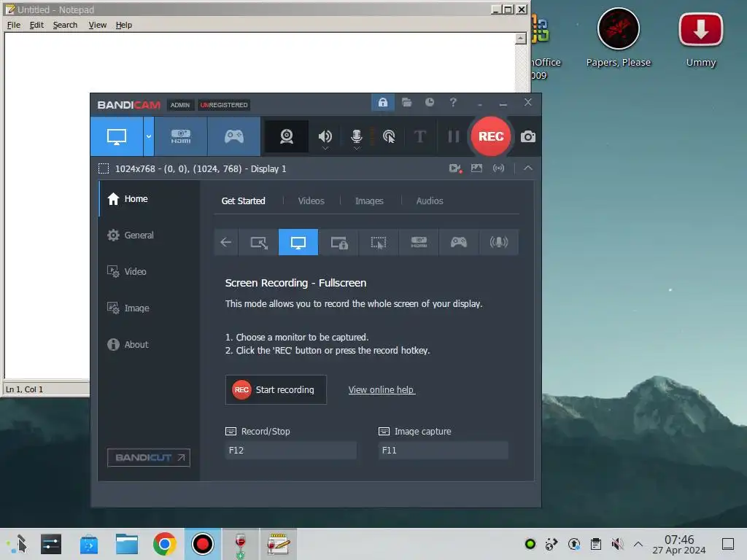Toggle microphone recording
747x560 pixels.
(356, 136)
